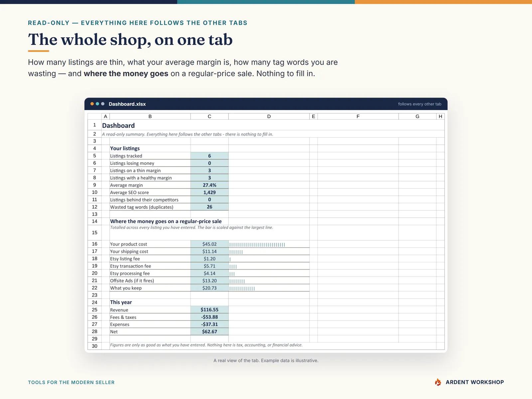Viewport: 532px width, 399px height.
Task: Click the 'Your listings' section heading
Action: click(125, 148)
